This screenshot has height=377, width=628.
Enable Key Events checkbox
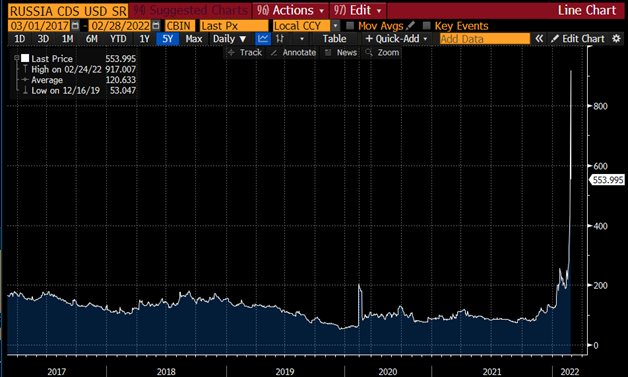point(427,26)
